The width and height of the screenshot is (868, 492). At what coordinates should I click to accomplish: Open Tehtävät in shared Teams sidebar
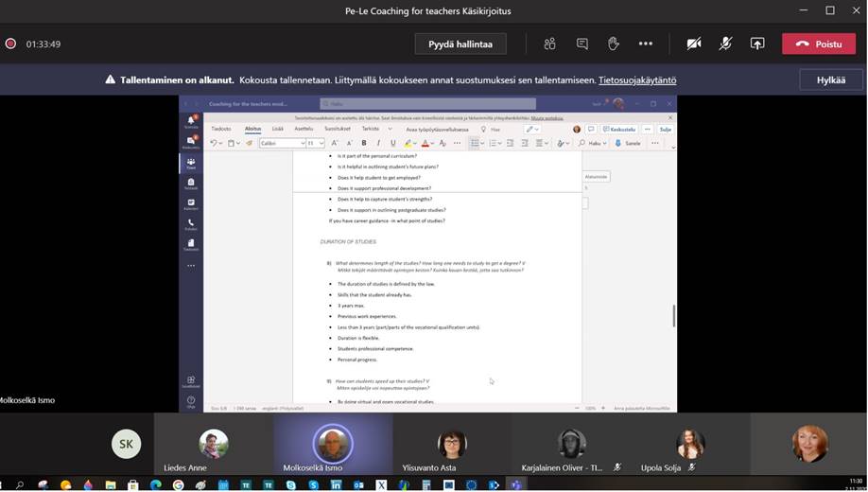191,184
